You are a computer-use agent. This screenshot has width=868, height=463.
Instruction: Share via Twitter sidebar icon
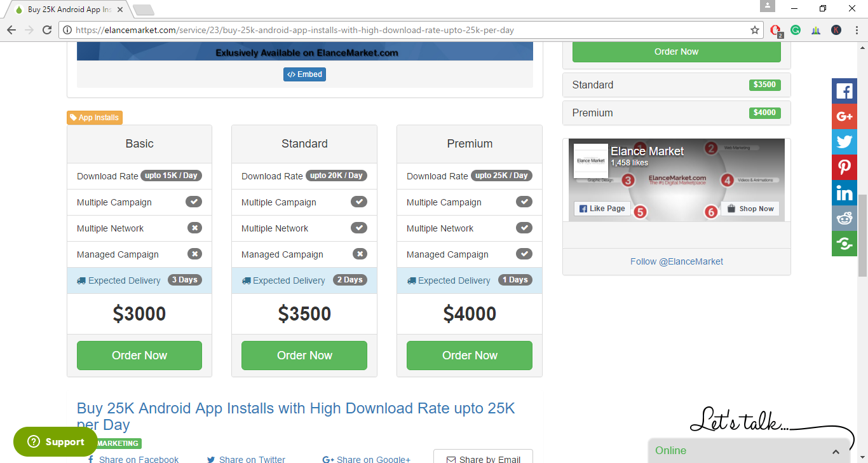pos(844,142)
